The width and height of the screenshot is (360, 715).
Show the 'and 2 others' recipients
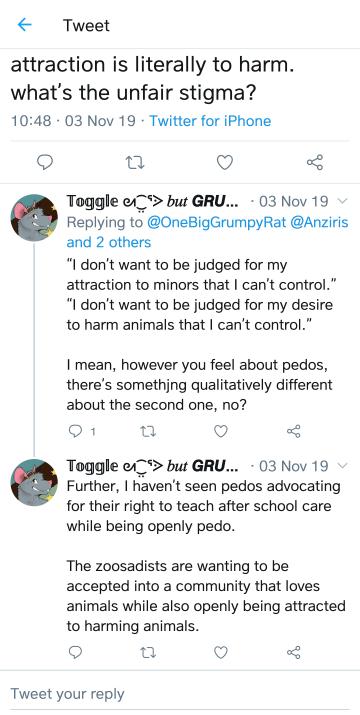pyautogui.click(x=109, y=242)
